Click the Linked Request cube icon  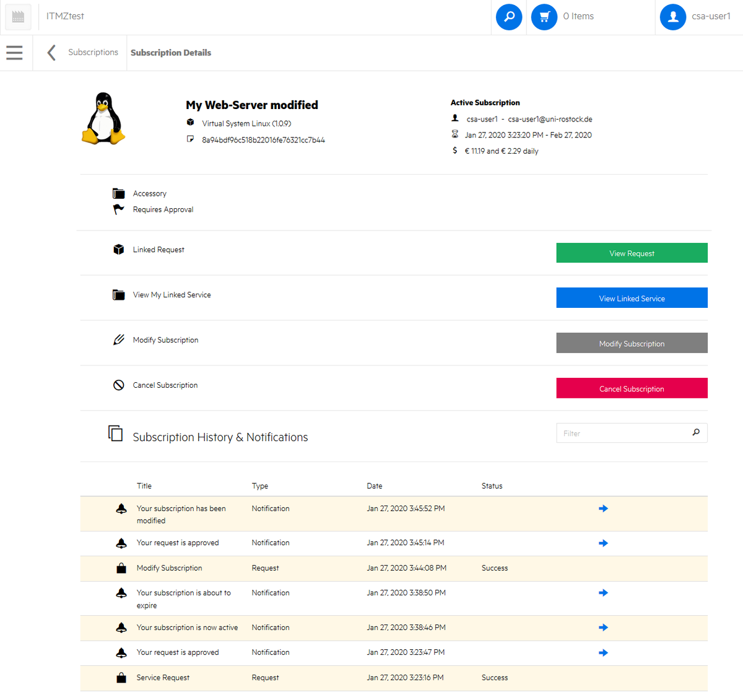(118, 250)
